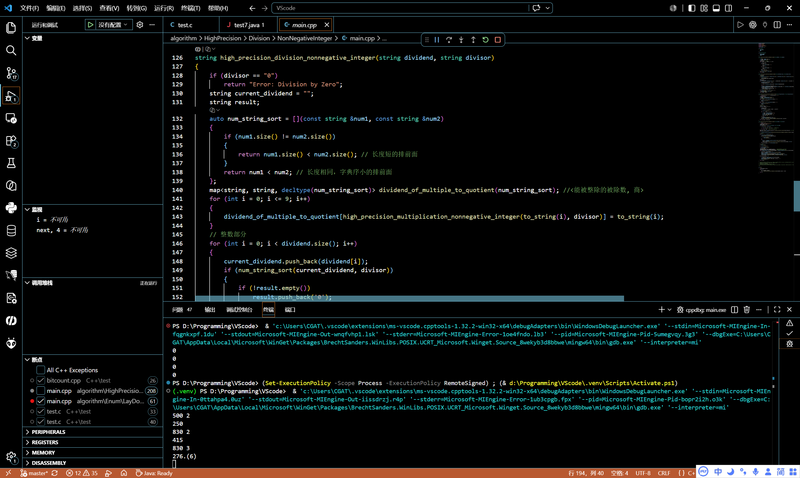
Task: Open the Extensions view icon
Action: click(11, 141)
